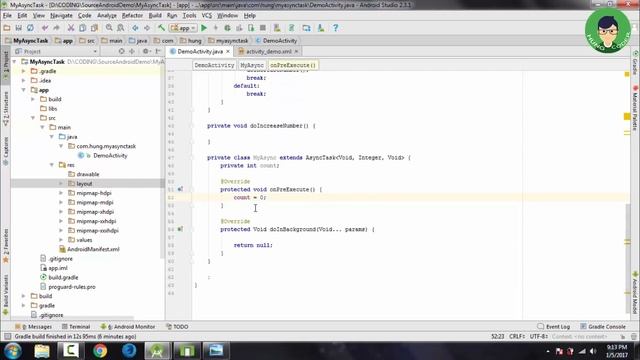Open the Gradle Console panel
The image size is (640, 360).
tap(603, 327)
